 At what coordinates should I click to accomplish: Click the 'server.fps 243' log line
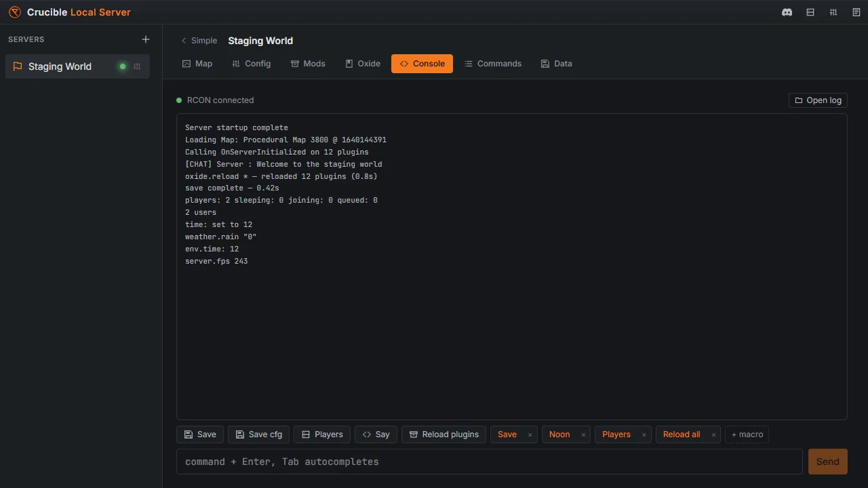click(x=216, y=261)
